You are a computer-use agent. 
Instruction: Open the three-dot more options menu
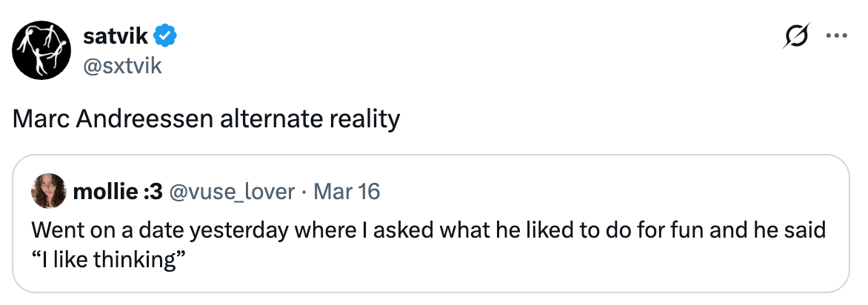point(836,36)
